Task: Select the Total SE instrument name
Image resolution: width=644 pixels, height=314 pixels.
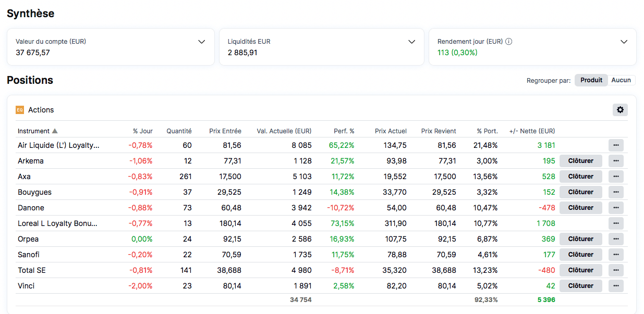Action: click(x=32, y=270)
